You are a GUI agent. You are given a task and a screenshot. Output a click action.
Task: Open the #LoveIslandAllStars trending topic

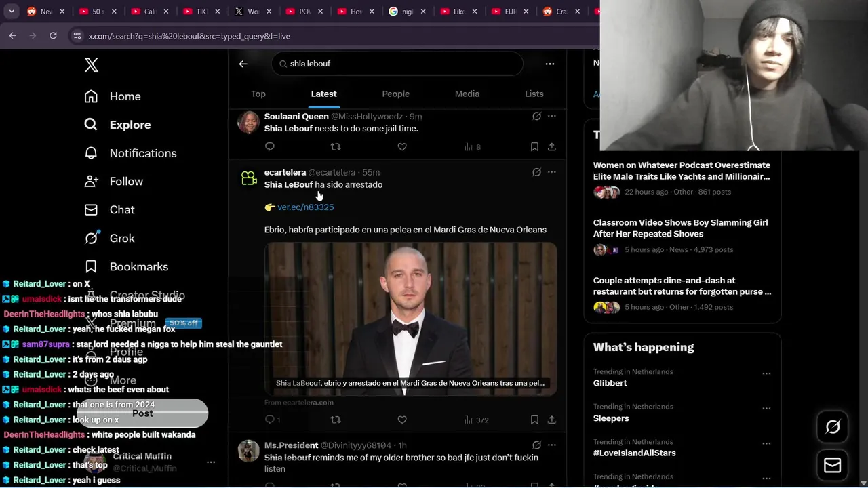click(635, 453)
